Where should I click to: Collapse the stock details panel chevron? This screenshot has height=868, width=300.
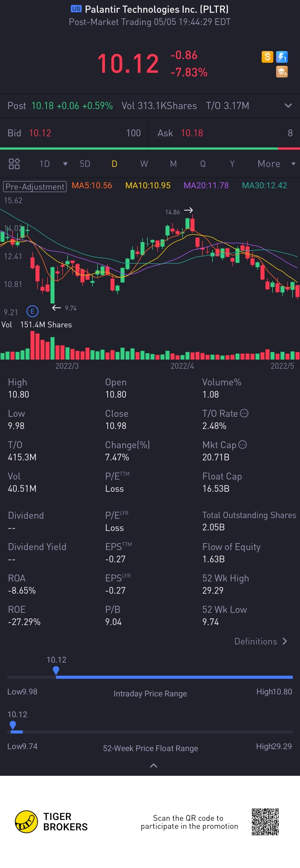153,766
